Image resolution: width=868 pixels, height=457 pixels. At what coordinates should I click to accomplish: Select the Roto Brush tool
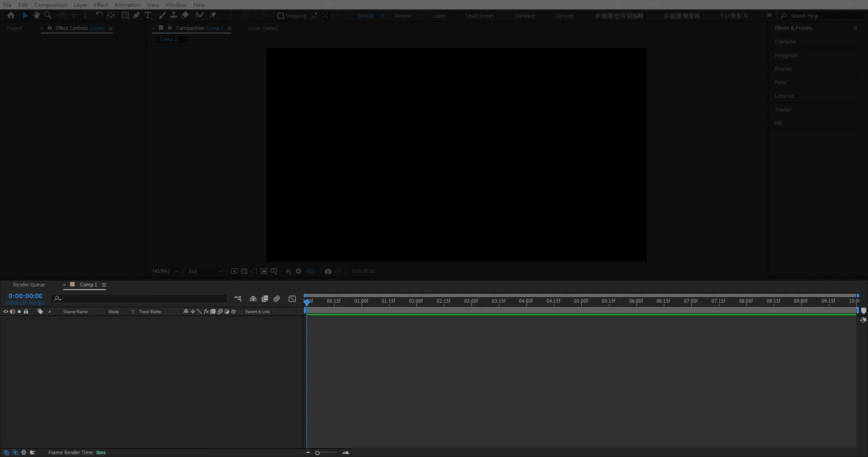[199, 15]
